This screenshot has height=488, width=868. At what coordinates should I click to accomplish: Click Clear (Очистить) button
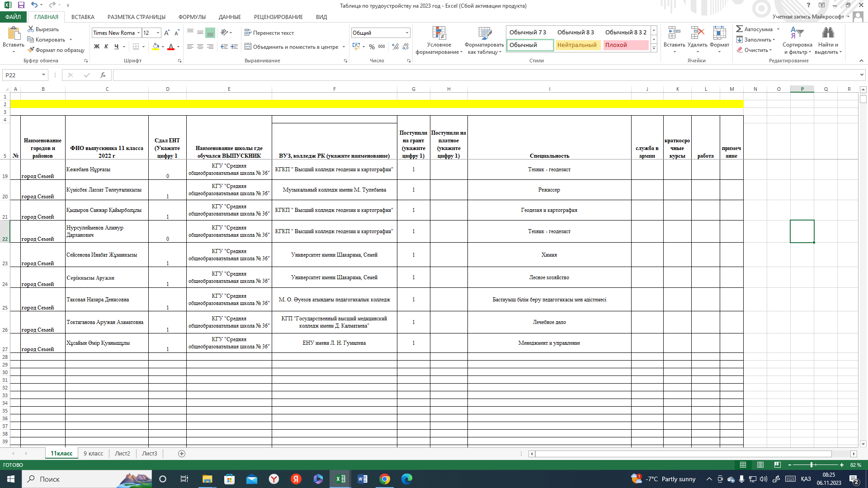pos(754,50)
